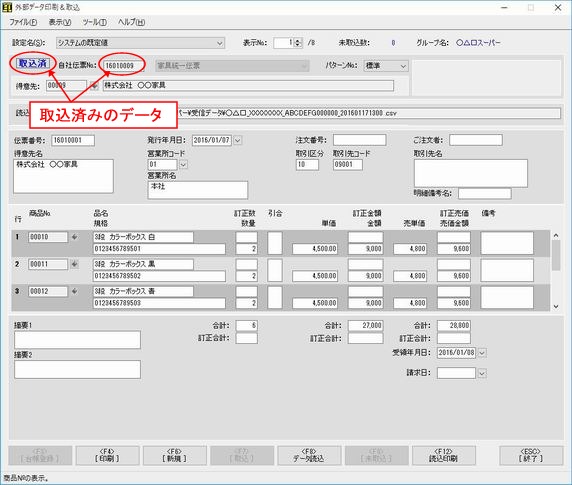Click the ご注文者 input field
Viewport: 572px width, 485px height.
476,140
